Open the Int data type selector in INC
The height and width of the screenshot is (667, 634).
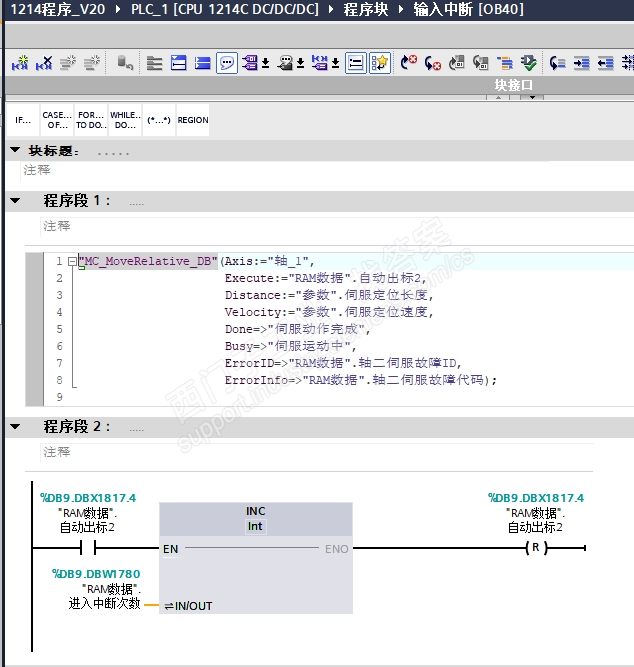pos(255,527)
